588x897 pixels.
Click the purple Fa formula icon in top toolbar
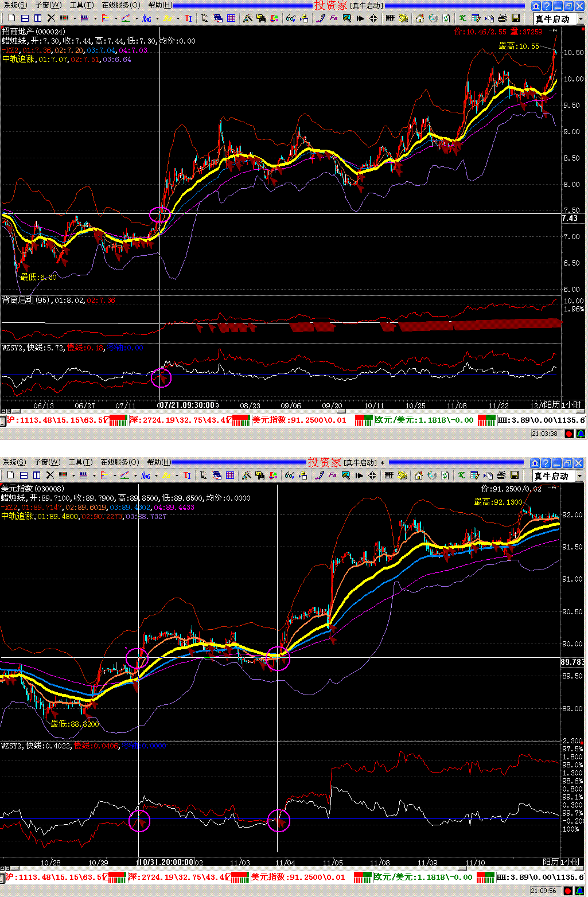tap(333, 18)
